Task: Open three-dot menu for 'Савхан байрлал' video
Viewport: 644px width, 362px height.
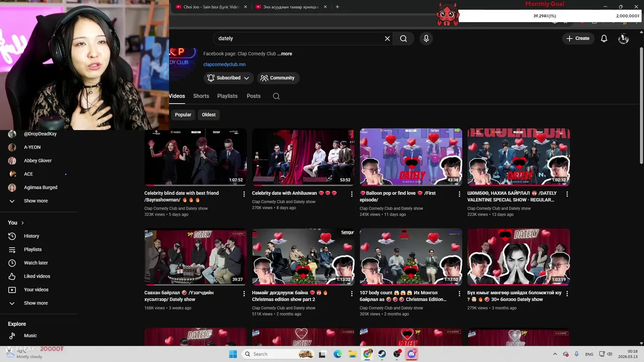Action: point(244,294)
